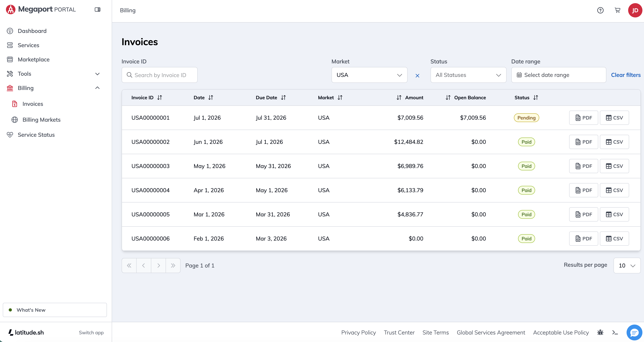Sort table by Open Balance column

point(448,97)
